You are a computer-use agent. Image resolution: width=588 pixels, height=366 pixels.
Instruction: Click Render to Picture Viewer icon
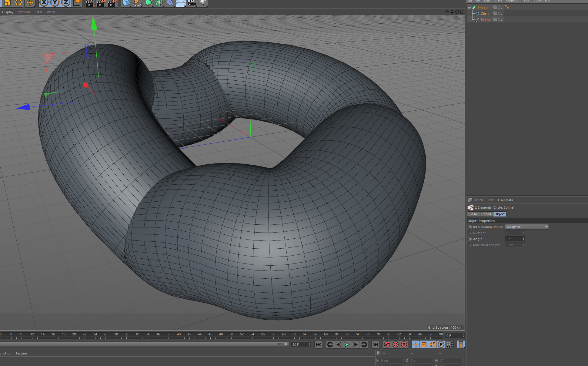[101, 3]
